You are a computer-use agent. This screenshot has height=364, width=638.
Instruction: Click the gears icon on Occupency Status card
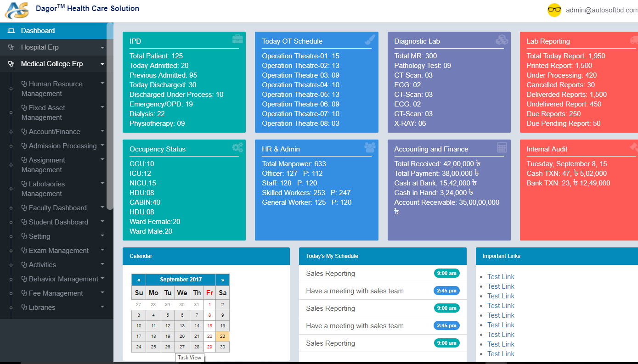[237, 147]
